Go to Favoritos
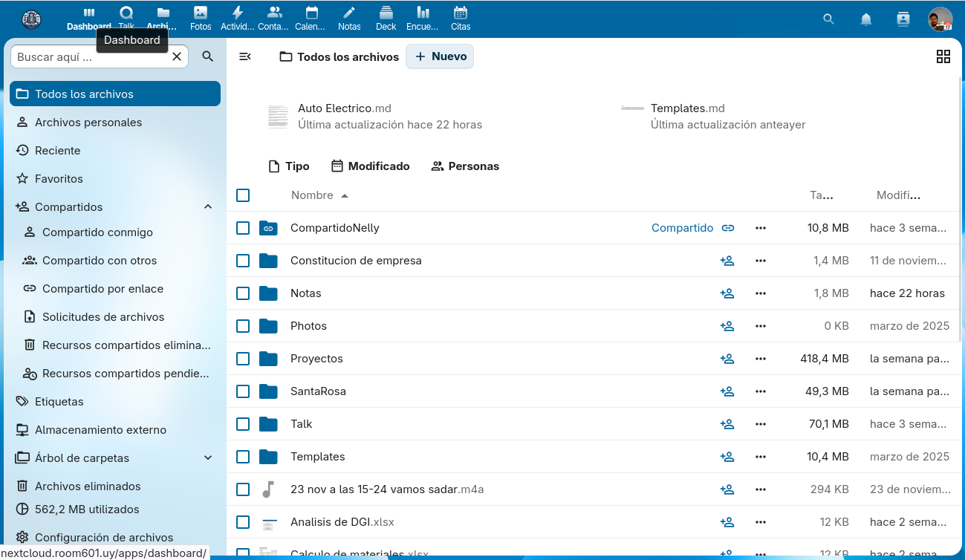 tap(115, 179)
